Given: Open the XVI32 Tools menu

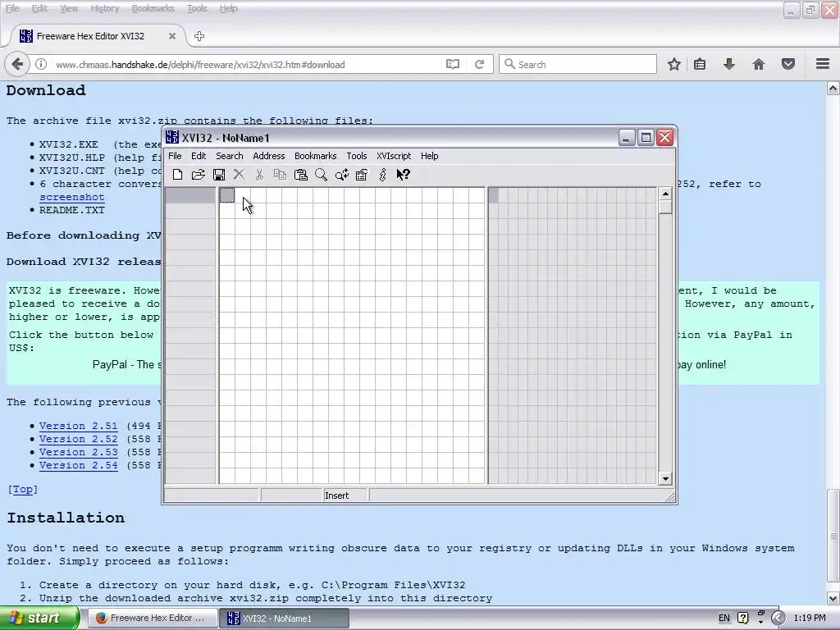Looking at the screenshot, I should [356, 156].
